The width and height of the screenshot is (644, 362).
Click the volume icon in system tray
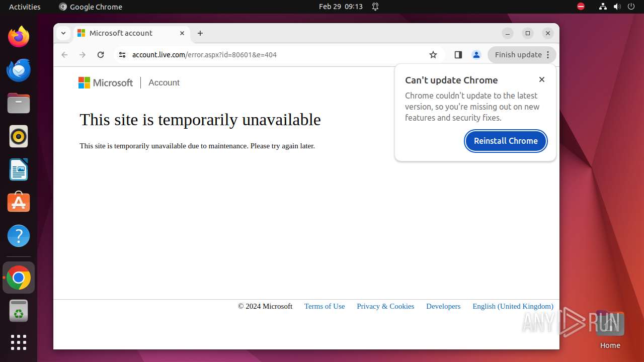[617, 7]
